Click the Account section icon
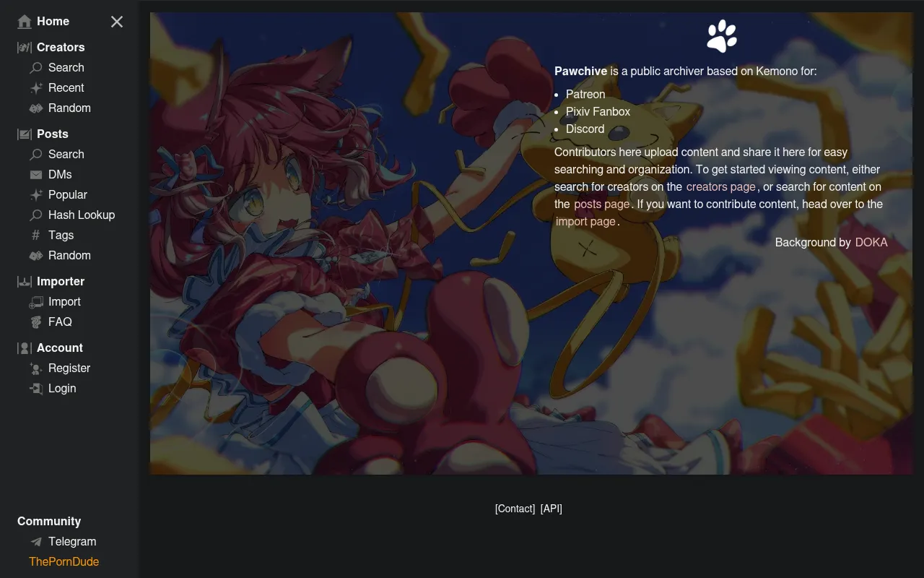 coord(25,348)
